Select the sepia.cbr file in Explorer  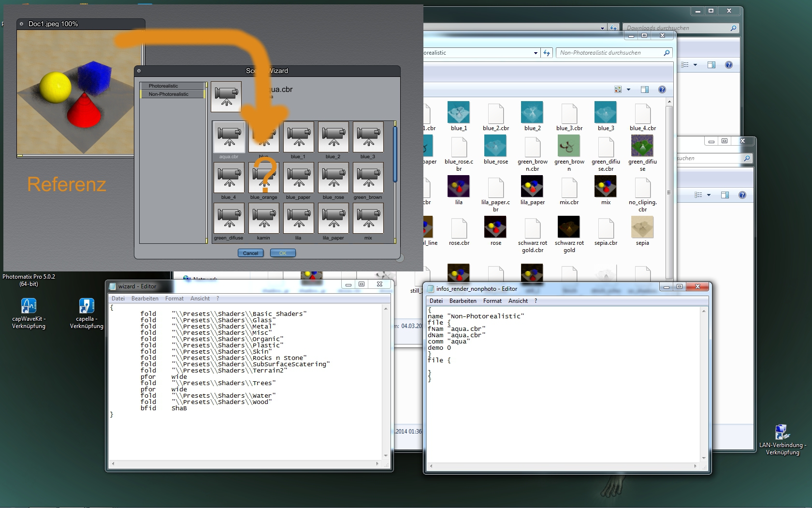pos(606,231)
